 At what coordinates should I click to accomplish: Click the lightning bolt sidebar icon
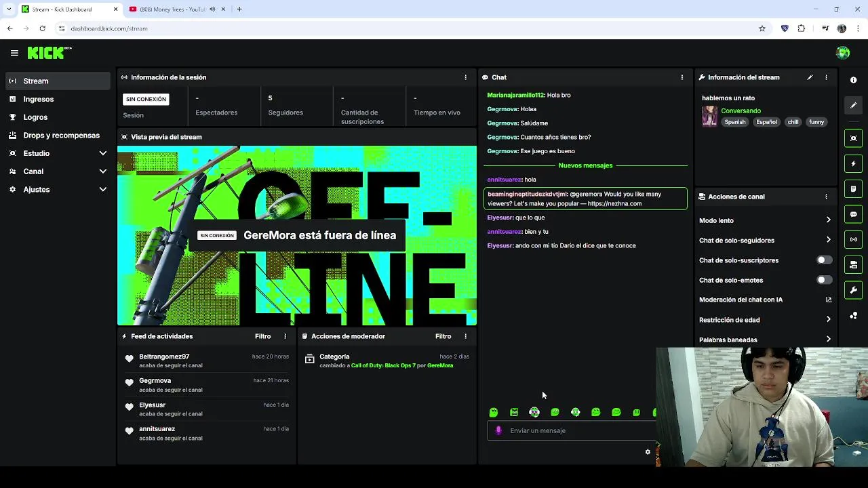[853, 163]
